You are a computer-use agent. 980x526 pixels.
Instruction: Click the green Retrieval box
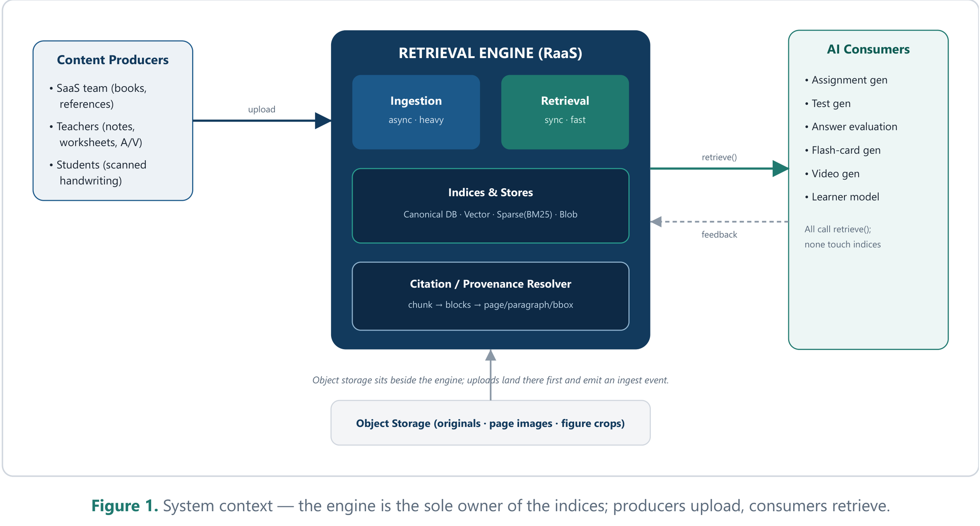(x=565, y=112)
